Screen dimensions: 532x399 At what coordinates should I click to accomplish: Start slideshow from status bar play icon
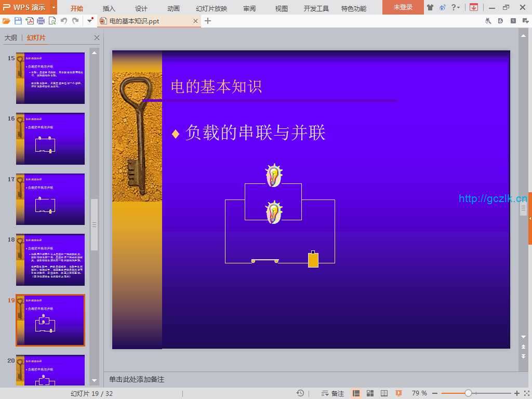click(x=398, y=393)
